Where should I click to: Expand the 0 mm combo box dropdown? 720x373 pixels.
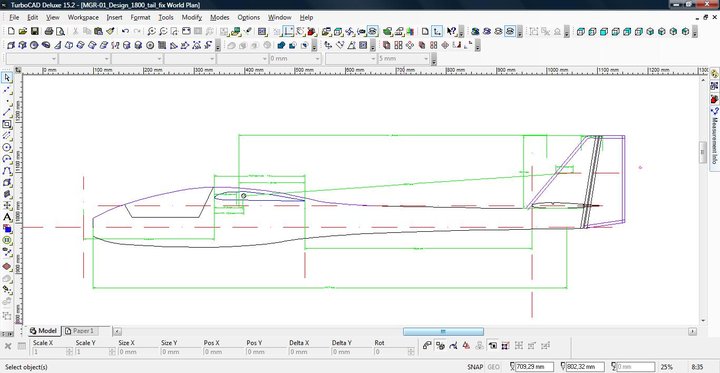click(317, 59)
